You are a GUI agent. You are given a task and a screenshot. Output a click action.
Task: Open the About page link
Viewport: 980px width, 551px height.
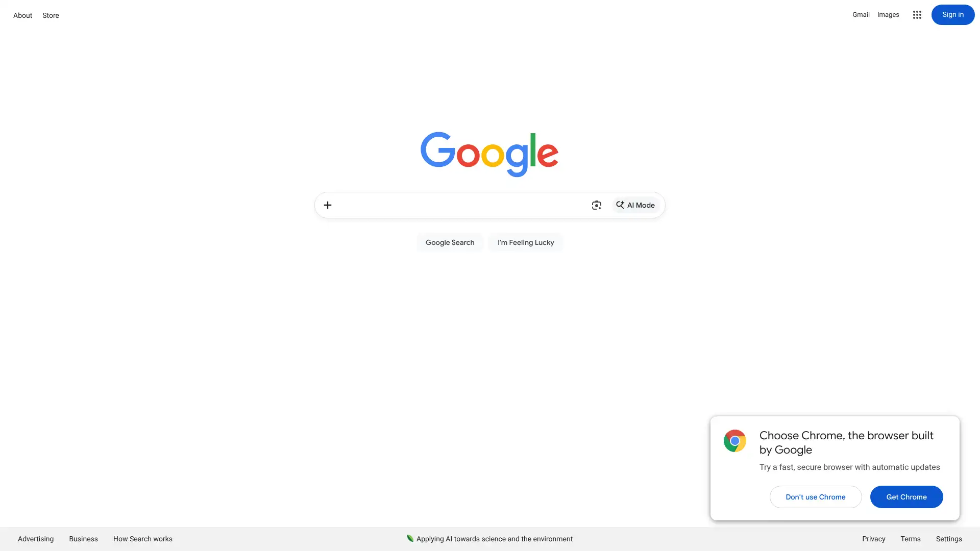pos(22,15)
